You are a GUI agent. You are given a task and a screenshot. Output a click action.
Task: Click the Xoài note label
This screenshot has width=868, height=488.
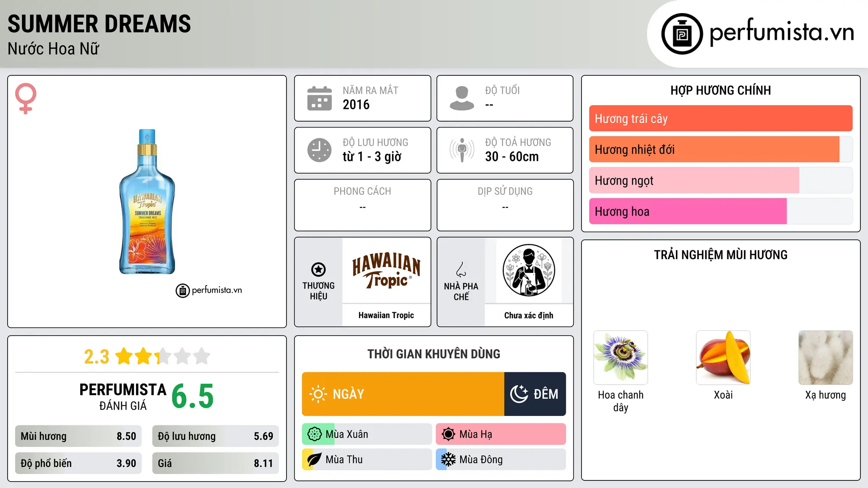[723, 395]
